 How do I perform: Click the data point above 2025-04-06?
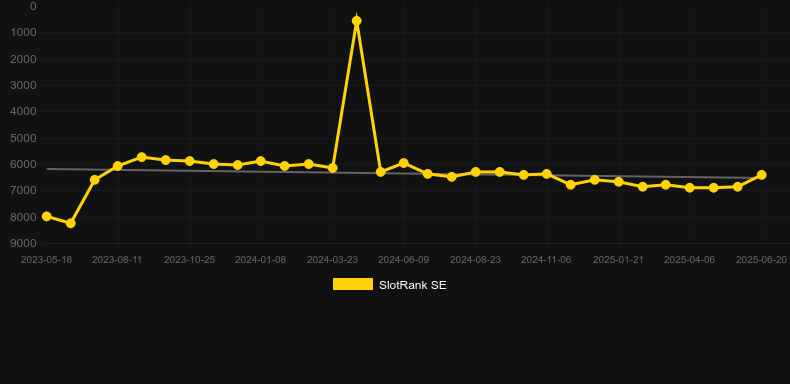tap(690, 187)
